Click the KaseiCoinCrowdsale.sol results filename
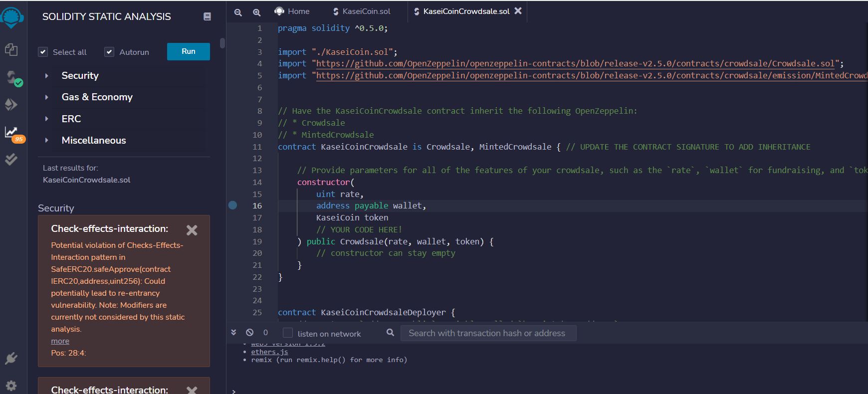The height and width of the screenshot is (394, 868). [x=86, y=180]
